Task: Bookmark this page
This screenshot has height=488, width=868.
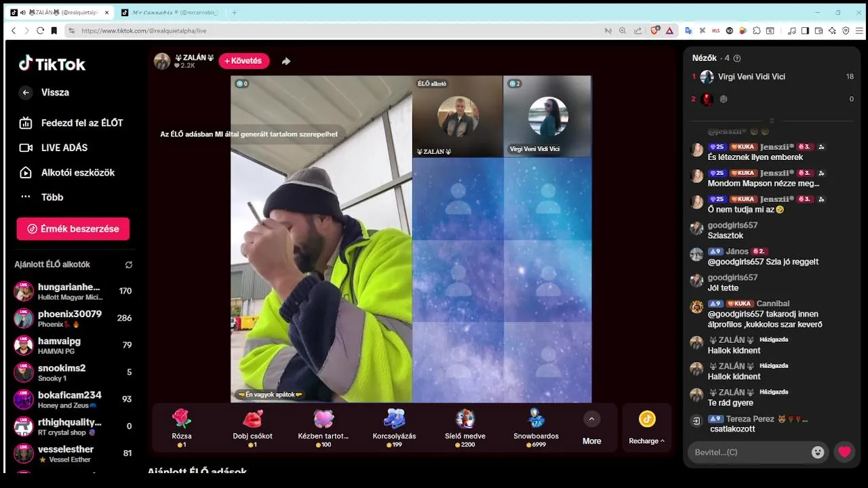Action: (x=54, y=30)
